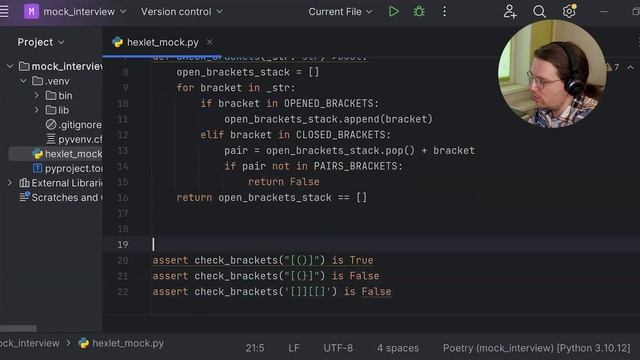The height and width of the screenshot is (360, 640).
Task: Open Search Everywhere magnifier icon
Action: (539, 11)
